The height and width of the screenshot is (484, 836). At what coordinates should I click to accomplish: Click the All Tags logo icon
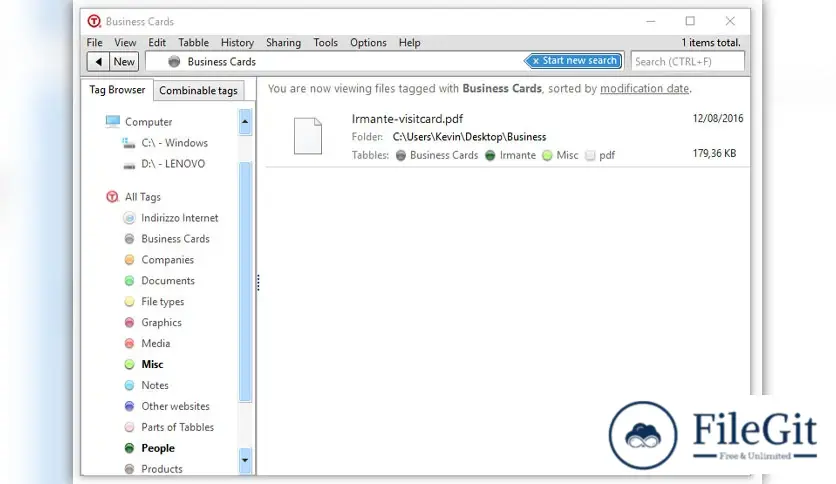(112, 197)
